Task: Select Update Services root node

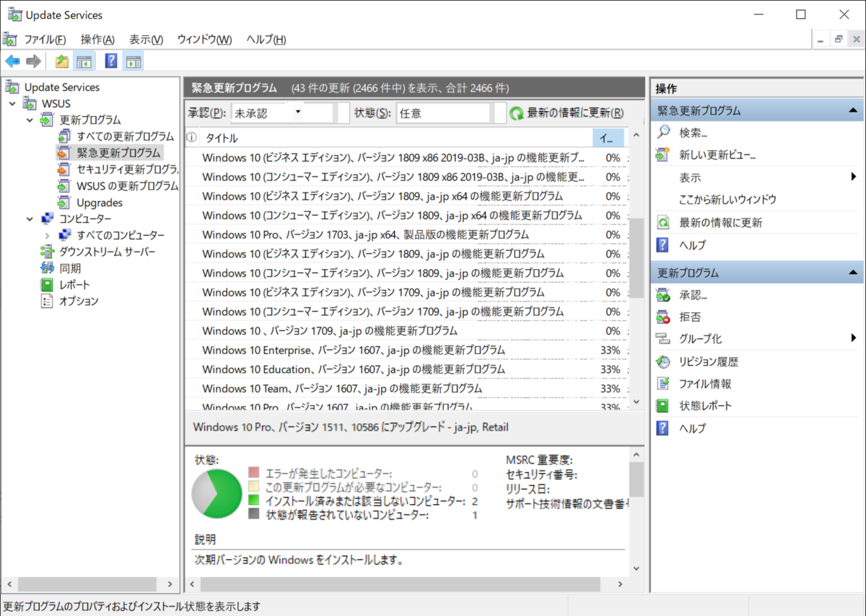Action: tap(62, 87)
